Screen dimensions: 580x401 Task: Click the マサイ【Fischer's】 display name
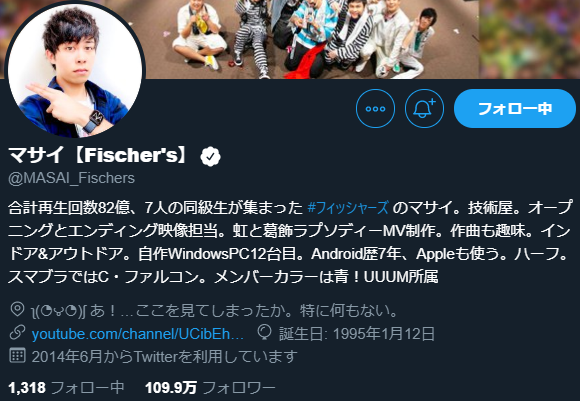click(x=100, y=155)
